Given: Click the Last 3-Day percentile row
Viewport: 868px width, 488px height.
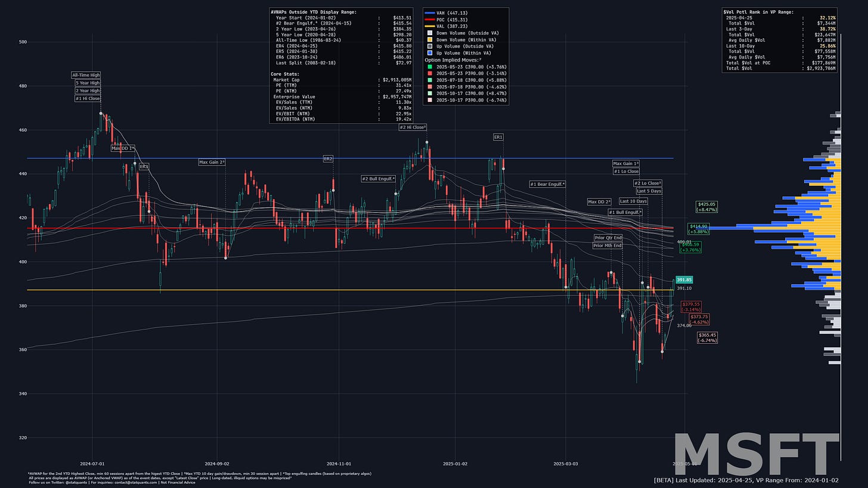Looking at the screenshot, I should pos(780,29).
